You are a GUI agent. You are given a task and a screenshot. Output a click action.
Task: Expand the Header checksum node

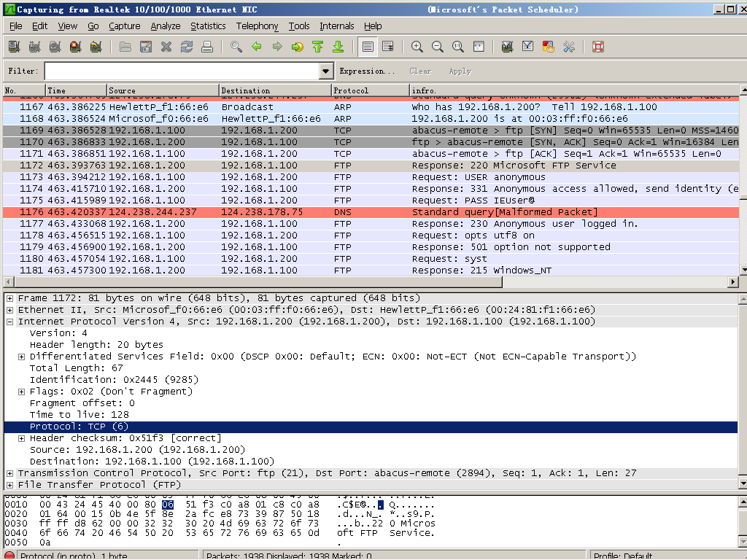click(x=21, y=438)
